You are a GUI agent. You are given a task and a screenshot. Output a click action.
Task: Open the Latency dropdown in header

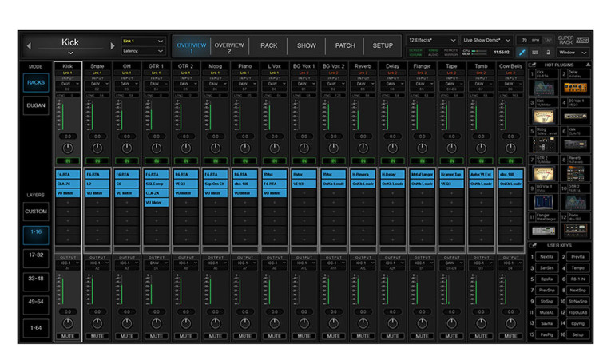(x=143, y=51)
